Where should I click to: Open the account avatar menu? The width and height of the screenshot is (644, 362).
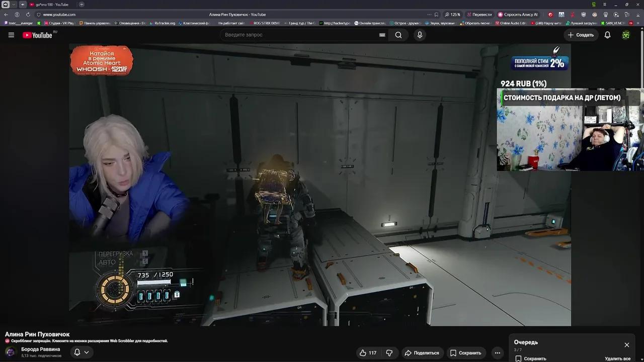(626, 35)
